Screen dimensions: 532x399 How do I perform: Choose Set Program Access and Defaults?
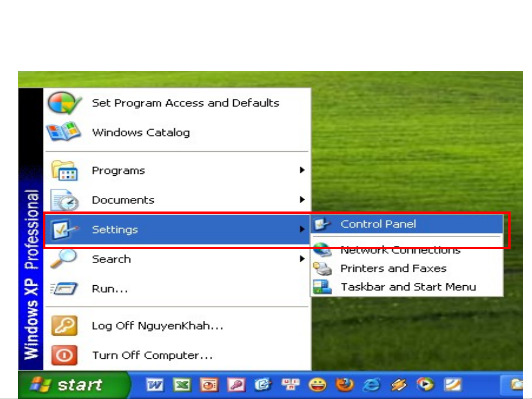pyautogui.click(x=177, y=103)
